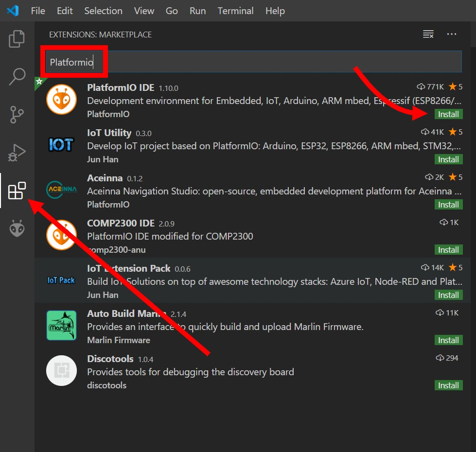The height and width of the screenshot is (452, 476).
Task: Focus the extensions search box
Action: (x=253, y=62)
